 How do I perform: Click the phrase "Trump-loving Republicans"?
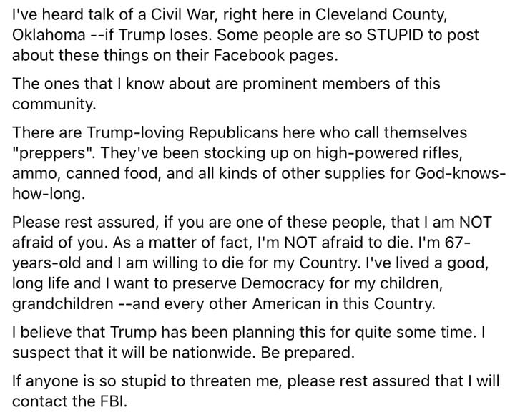(x=182, y=133)
